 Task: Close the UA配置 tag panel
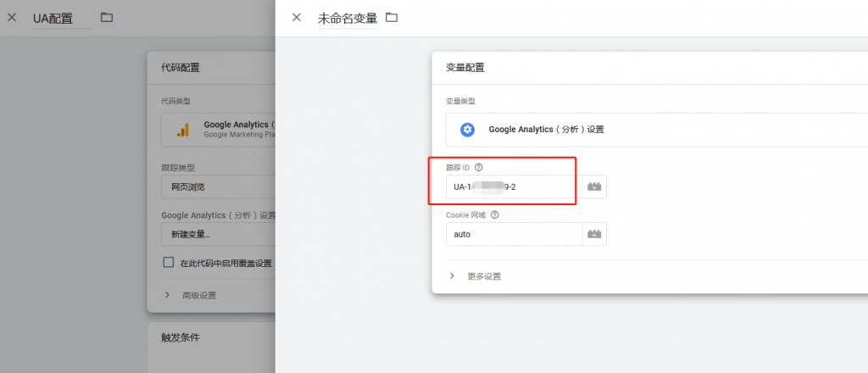tap(12, 17)
